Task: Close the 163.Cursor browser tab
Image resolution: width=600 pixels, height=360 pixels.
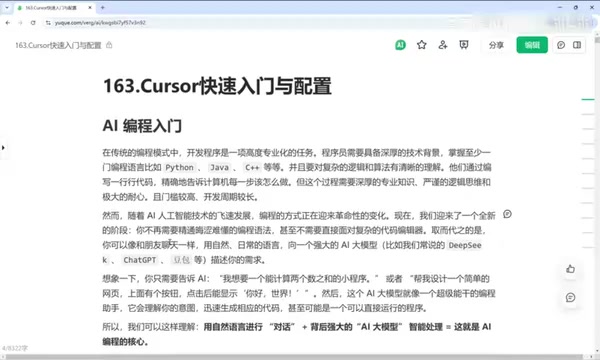Action: (90, 7)
